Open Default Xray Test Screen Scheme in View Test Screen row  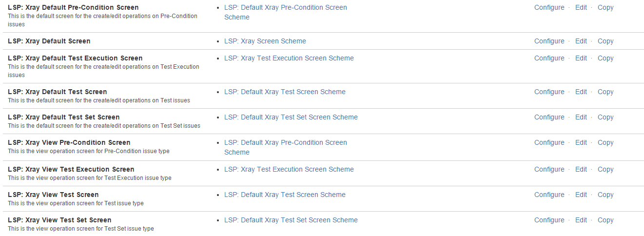click(285, 195)
